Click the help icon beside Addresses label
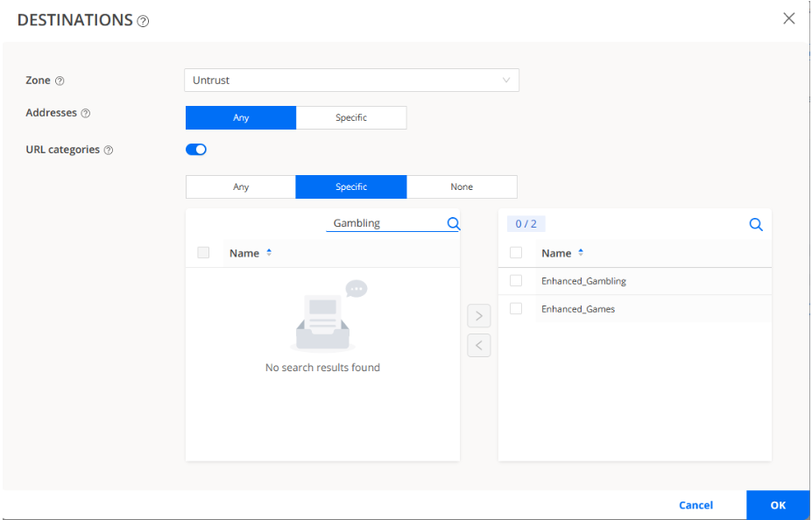Screen dimensions: 812x520 (86, 114)
